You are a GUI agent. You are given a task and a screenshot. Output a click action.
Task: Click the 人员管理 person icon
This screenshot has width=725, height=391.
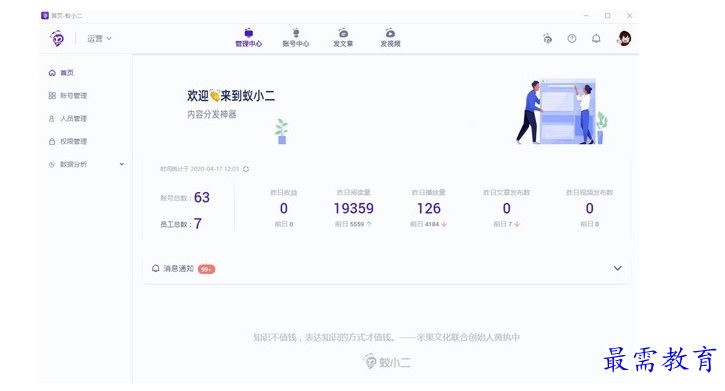tap(52, 118)
